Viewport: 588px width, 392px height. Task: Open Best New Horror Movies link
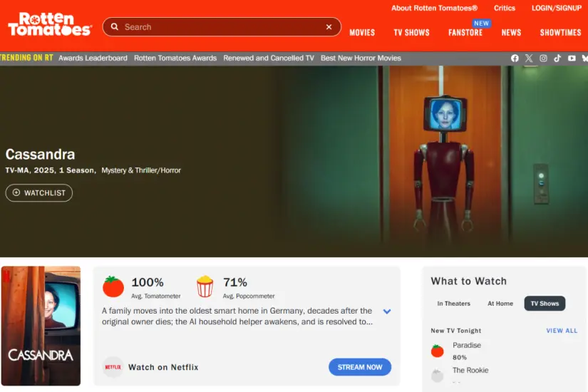pyautogui.click(x=361, y=58)
